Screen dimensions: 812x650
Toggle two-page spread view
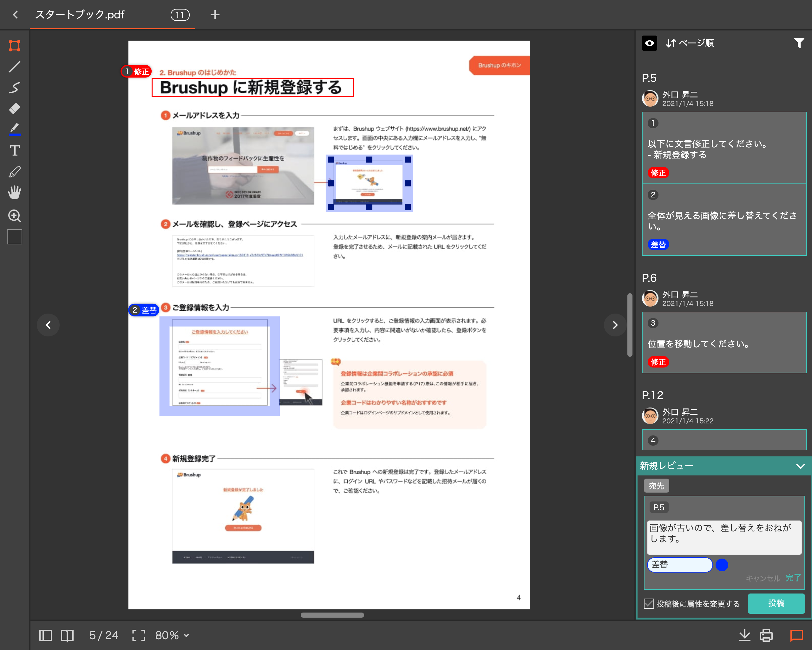click(x=67, y=635)
